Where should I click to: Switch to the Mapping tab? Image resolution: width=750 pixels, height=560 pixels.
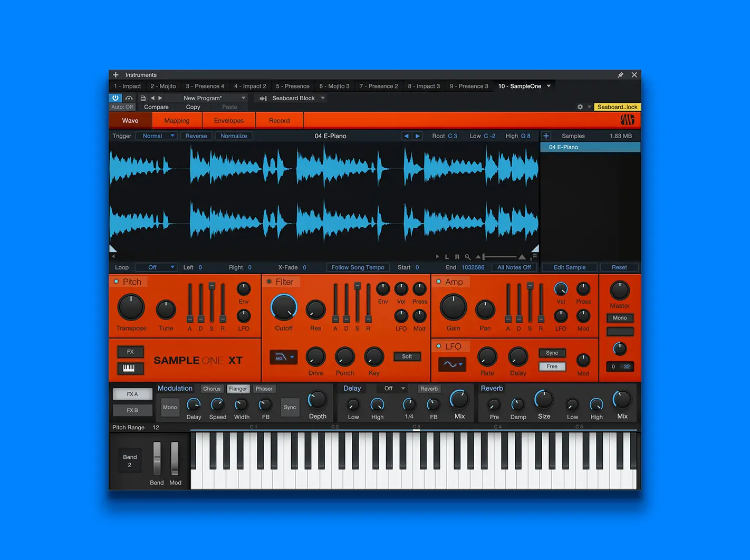coord(177,120)
